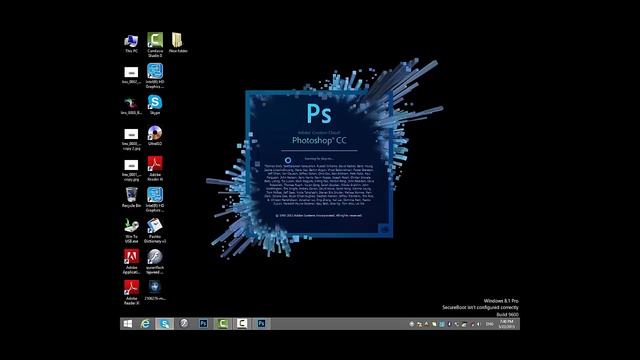640x360 pixels.
Task: Open Intel HD Graphics shortcut above the Skype icon
Action: pos(155,76)
